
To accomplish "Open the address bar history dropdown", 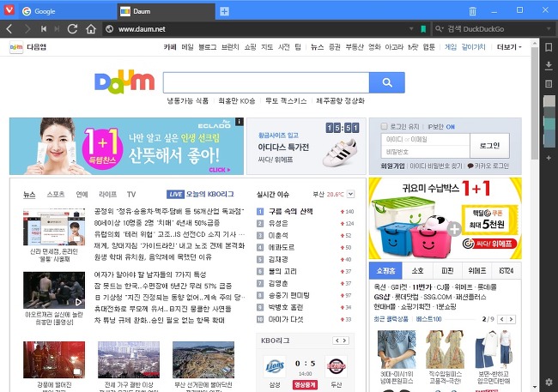I will point(411,29).
